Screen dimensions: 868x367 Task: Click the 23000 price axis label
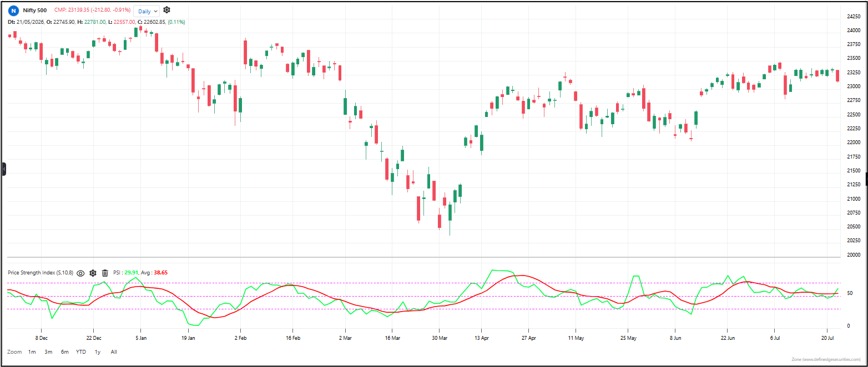(853, 86)
